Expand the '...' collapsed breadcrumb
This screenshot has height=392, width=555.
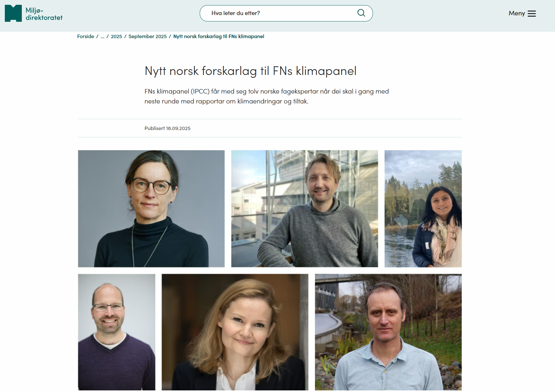point(102,37)
